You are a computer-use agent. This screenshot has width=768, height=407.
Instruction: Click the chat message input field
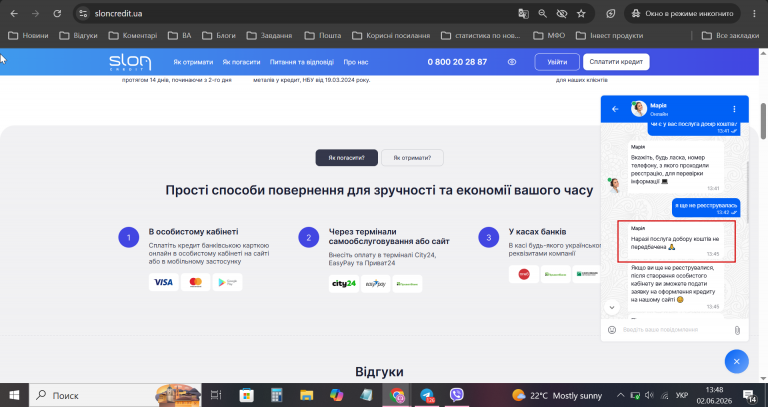(x=675, y=330)
